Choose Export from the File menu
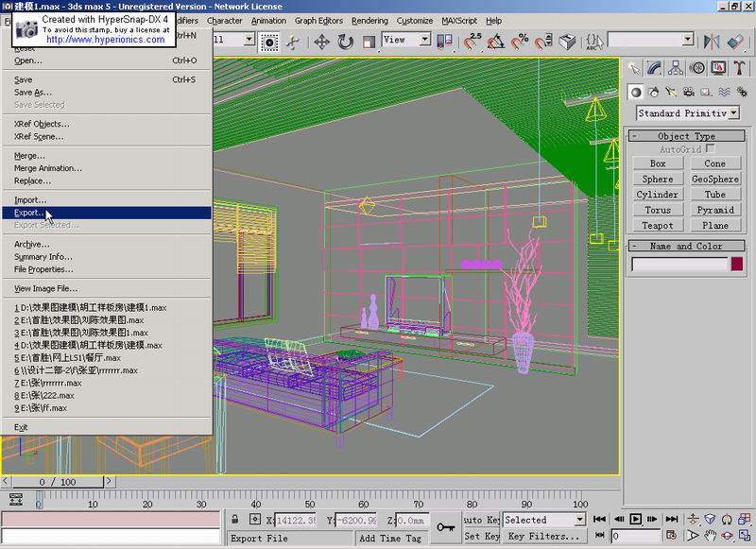Image resolution: width=756 pixels, height=549 pixels. coord(107,213)
